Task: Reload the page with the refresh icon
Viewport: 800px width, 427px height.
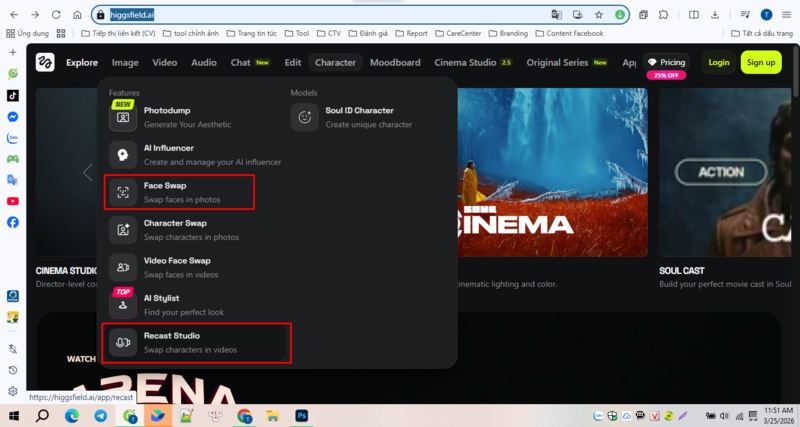Action: (x=56, y=15)
